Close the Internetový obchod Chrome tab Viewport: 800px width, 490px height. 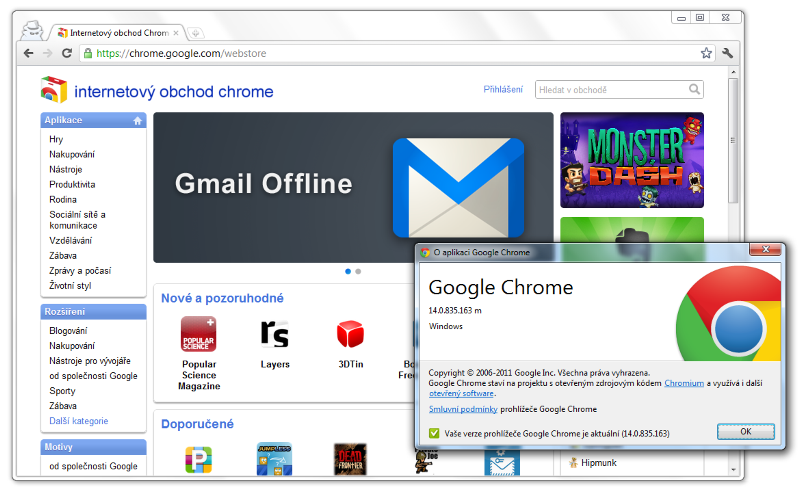pos(176,33)
